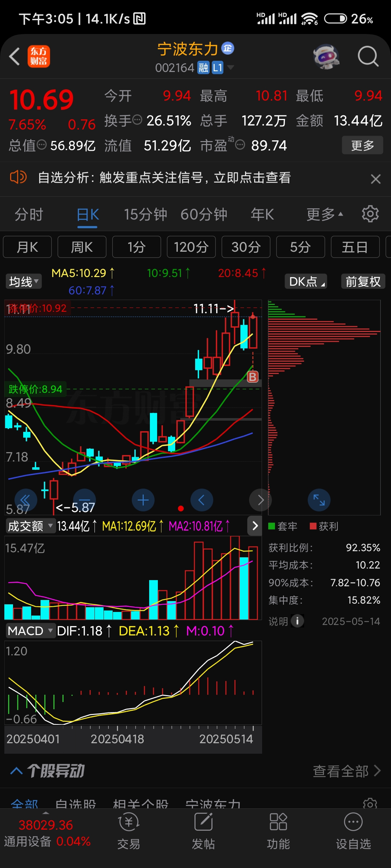Image resolution: width=391 pixels, height=868 pixels.
Task: Collapse the 个股异动 section
Action: pyautogui.click(x=17, y=770)
